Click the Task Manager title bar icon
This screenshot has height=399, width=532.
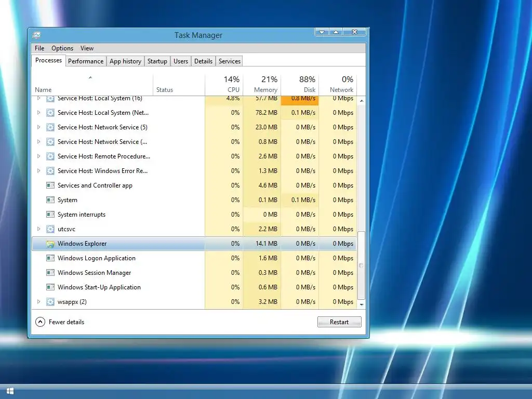pos(37,35)
